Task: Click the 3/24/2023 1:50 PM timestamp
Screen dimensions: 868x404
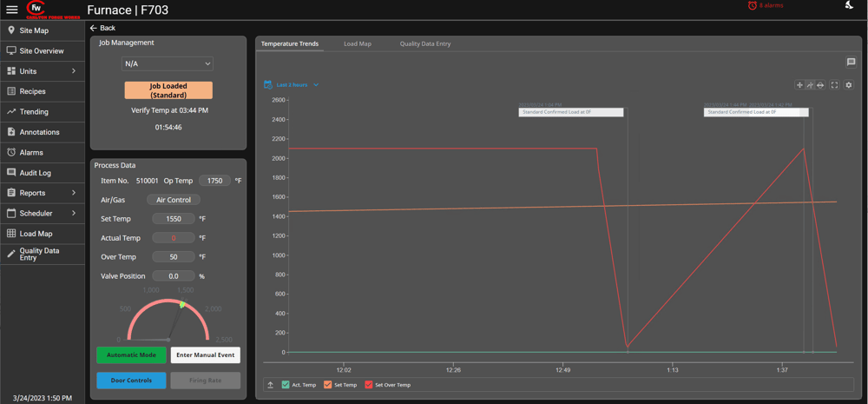Action: 42,398
